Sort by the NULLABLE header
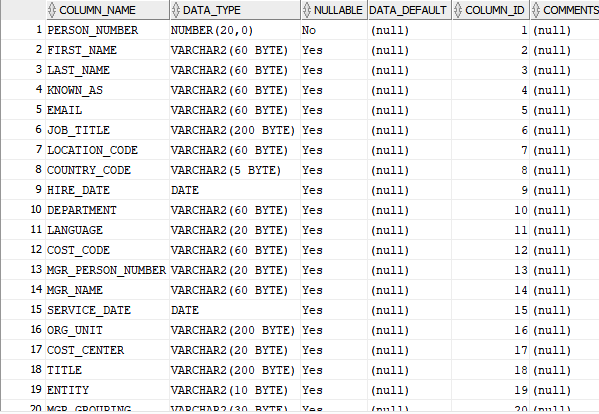The image size is (599, 414). pyautogui.click(x=334, y=10)
